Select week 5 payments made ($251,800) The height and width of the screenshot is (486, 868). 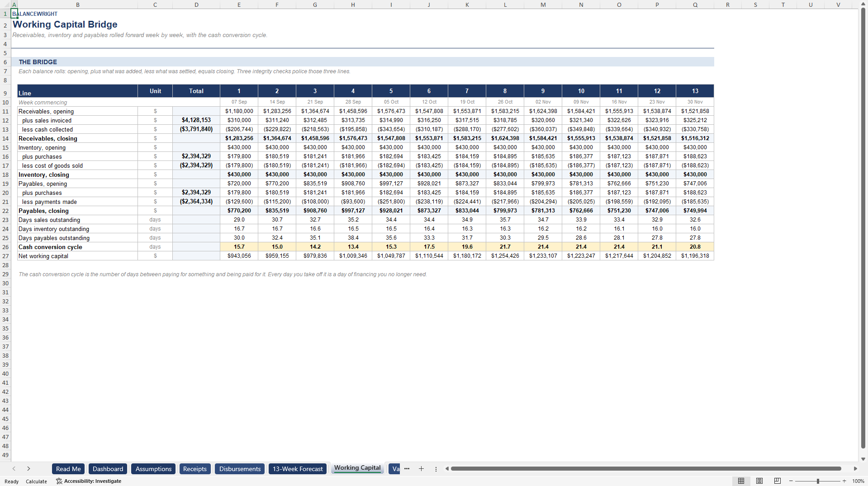point(391,202)
